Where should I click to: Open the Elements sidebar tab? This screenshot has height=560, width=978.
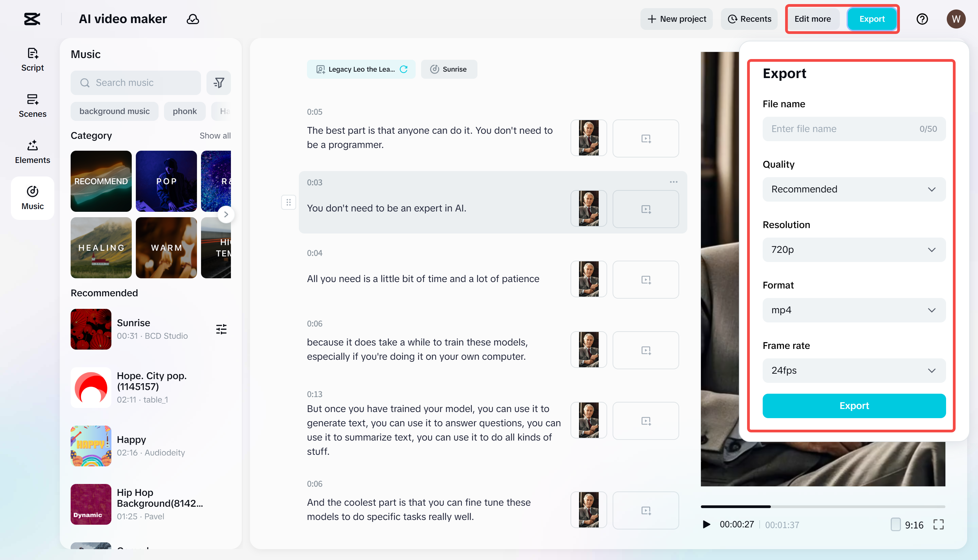tap(32, 151)
